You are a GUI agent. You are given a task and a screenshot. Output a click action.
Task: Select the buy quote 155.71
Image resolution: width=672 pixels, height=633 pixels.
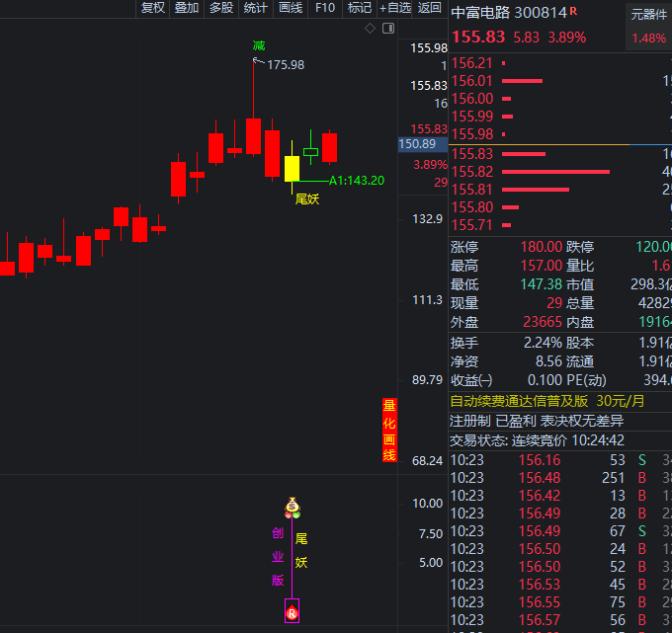[559, 225]
